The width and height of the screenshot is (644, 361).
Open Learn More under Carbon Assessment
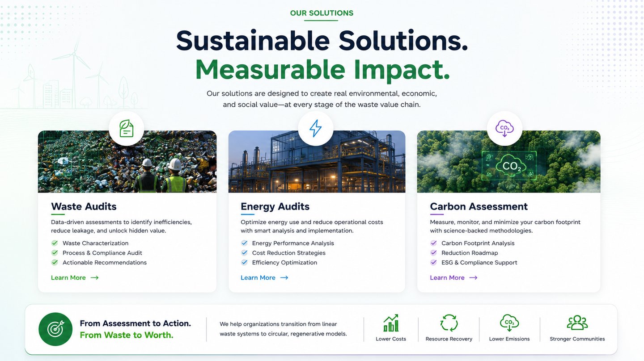pos(453,278)
